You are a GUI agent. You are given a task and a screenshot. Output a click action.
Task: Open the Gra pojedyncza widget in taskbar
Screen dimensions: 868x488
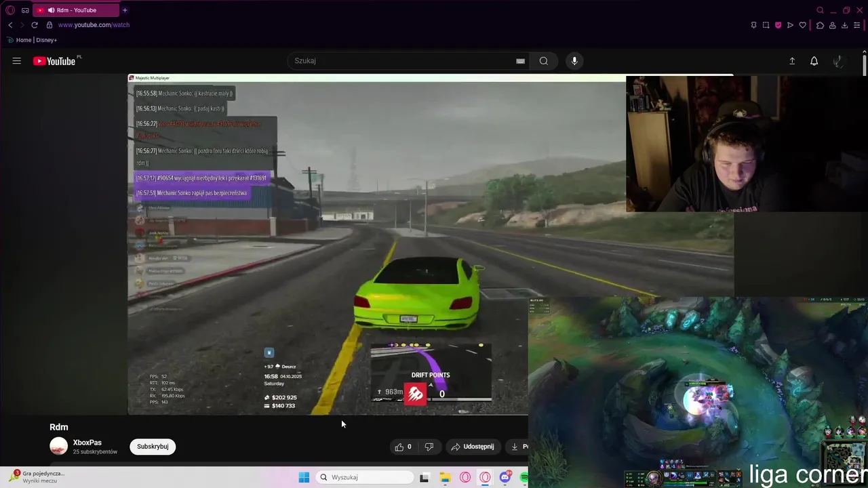[x=37, y=477]
